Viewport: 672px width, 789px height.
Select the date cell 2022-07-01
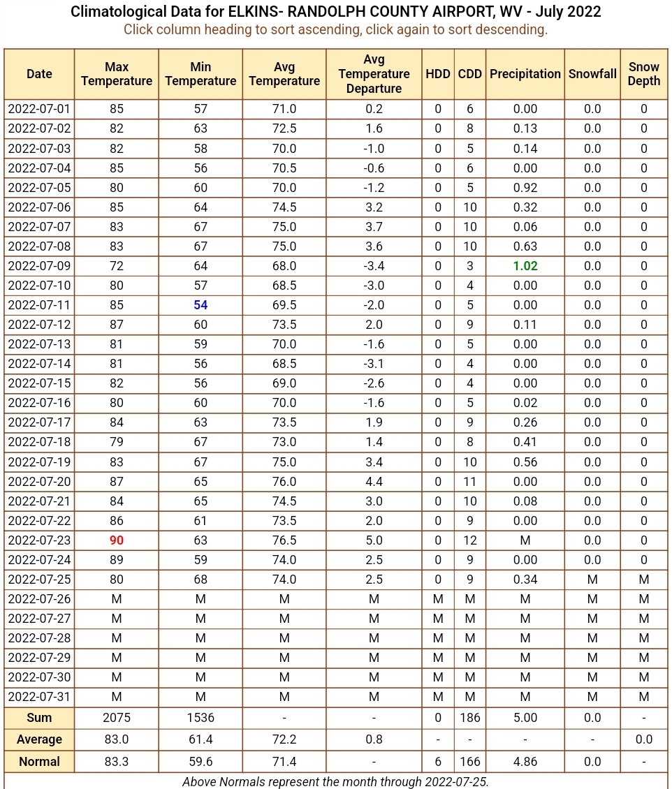(39, 109)
